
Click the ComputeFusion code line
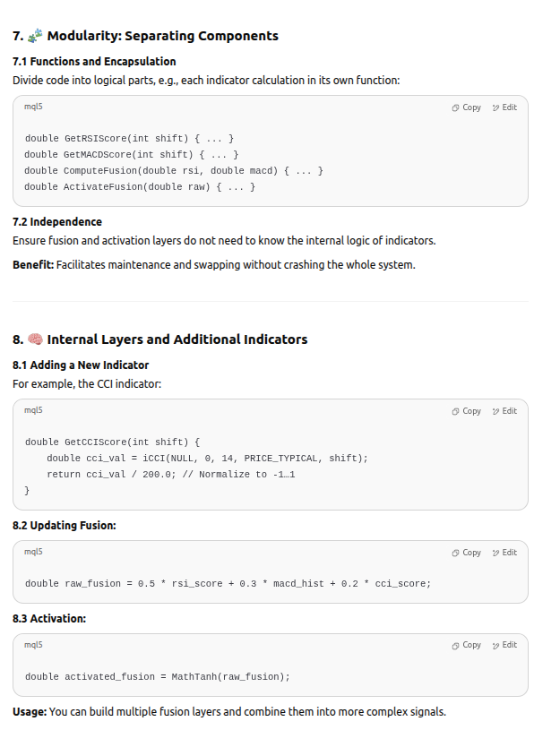173,170
